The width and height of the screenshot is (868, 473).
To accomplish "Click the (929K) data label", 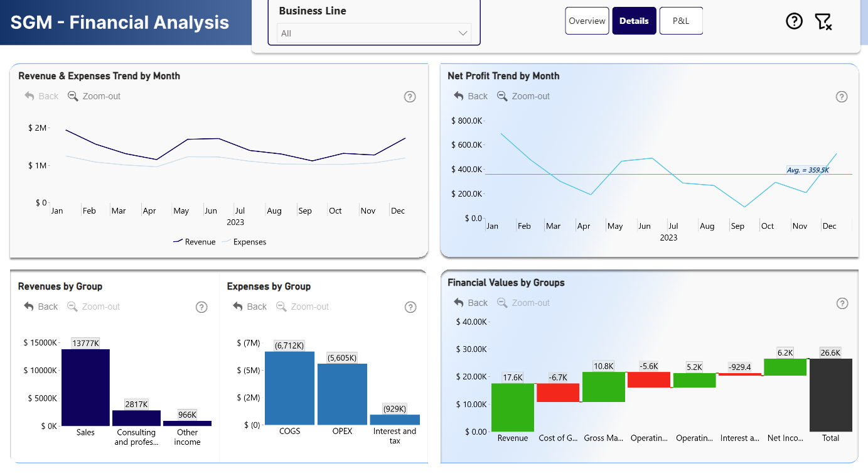I will point(395,408).
